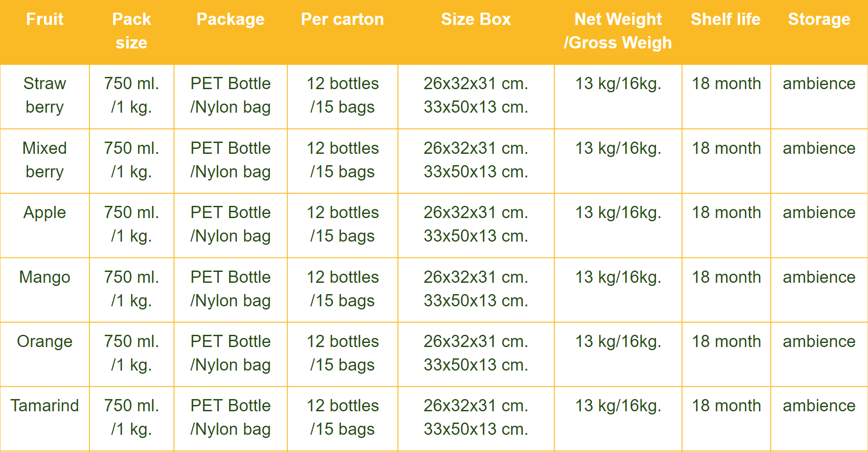868x452 pixels.
Task: Click Apple's 13 kg/16kg. weight cell
Action: click(618, 213)
